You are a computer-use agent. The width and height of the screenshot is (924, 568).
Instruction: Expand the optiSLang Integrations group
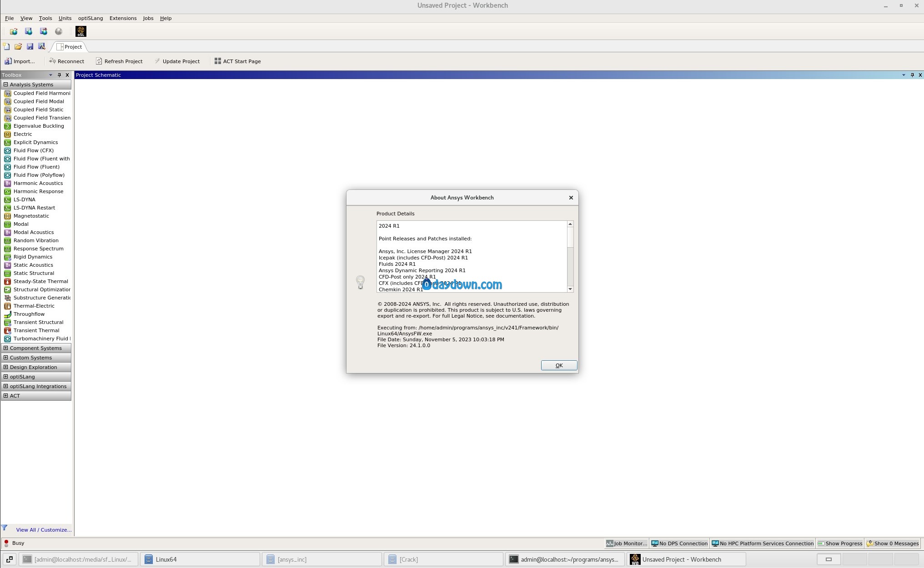pos(5,386)
